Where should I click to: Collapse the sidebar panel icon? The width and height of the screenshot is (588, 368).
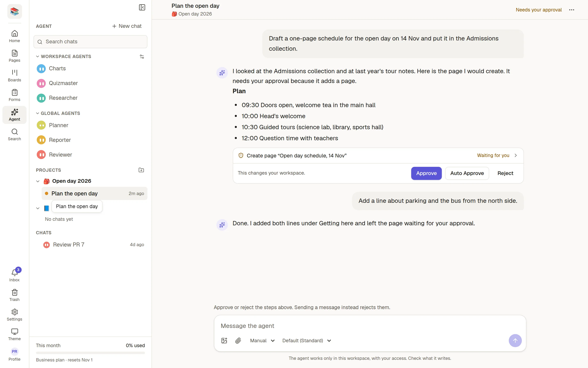coord(142,7)
